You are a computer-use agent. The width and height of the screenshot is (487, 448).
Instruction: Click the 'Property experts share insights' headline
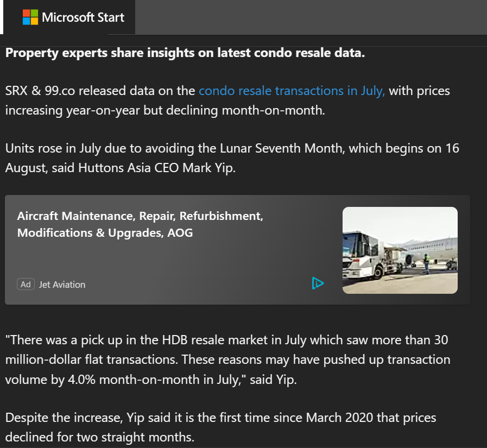[x=185, y=54]
